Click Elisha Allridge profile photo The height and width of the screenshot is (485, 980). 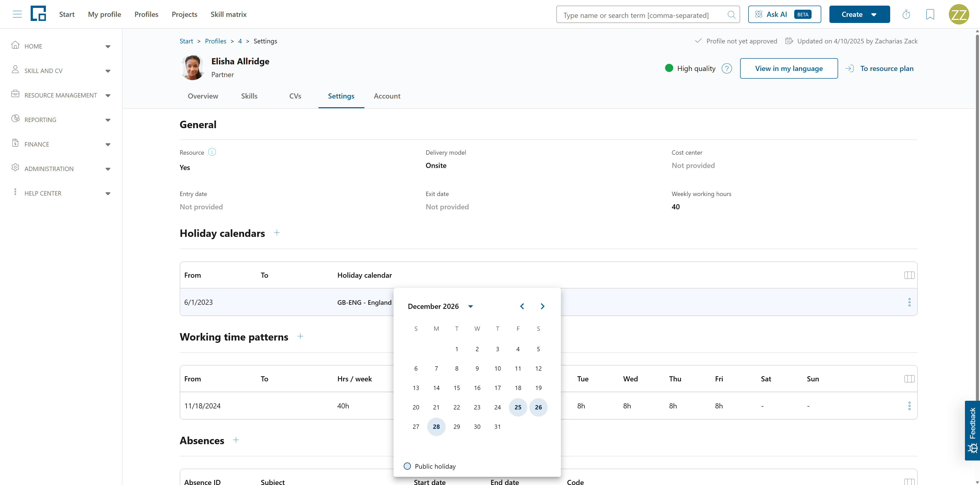click(192, 67)
